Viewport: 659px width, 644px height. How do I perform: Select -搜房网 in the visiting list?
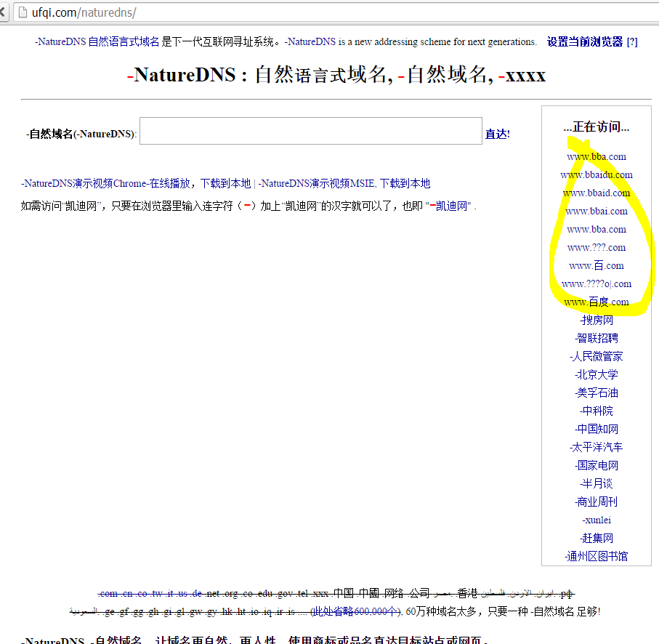[x=596, y=320]
